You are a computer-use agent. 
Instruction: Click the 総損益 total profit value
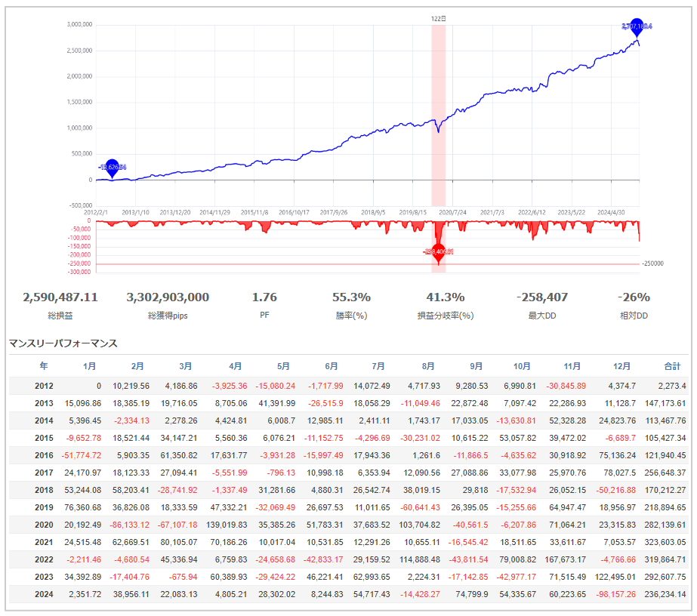point(60,297)
